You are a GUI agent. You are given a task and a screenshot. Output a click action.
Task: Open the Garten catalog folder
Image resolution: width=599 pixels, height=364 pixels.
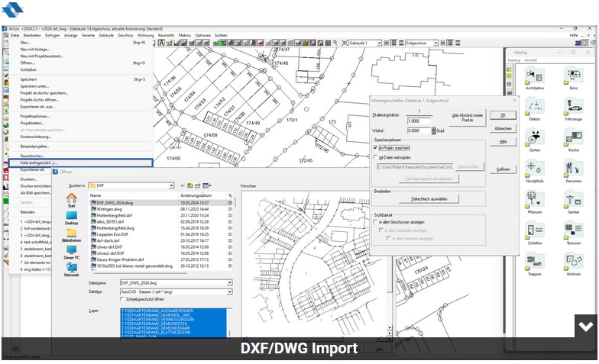[x=535, y=140]
